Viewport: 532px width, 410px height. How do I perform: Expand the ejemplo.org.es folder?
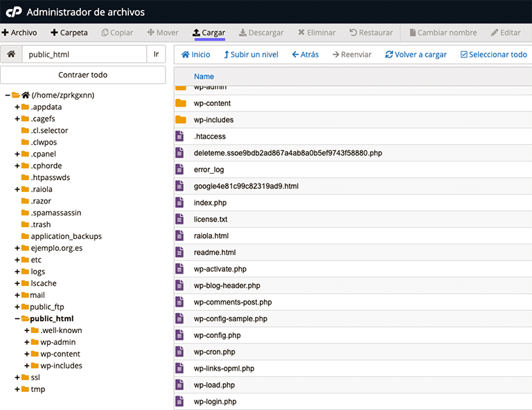coord(17,248)
